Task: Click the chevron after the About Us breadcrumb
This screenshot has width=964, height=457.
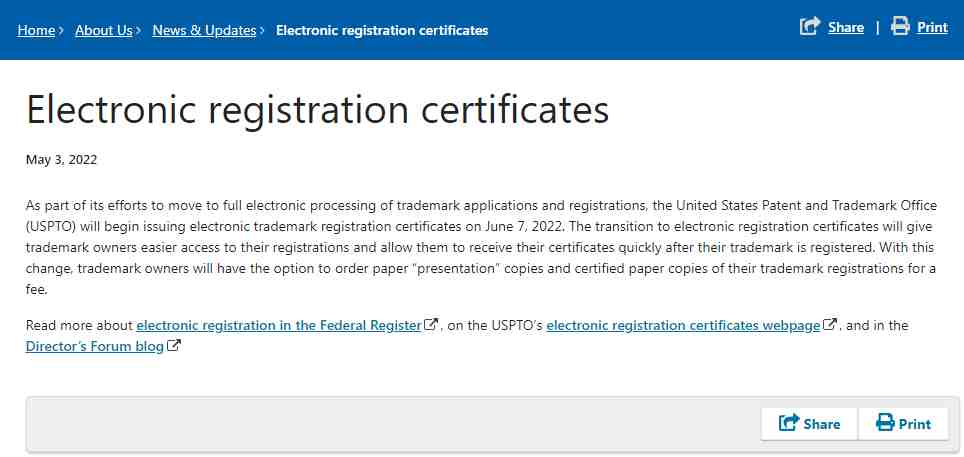Action: pyautogui.click(x=138, y=30)
